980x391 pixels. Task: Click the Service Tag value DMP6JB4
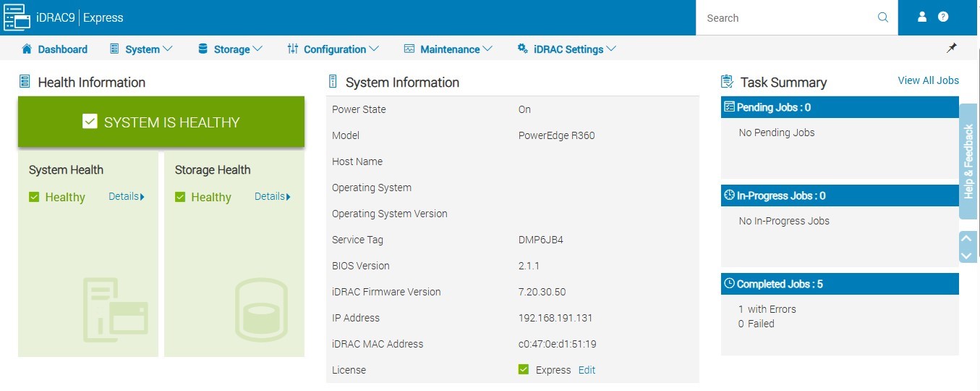click(541, 240)
